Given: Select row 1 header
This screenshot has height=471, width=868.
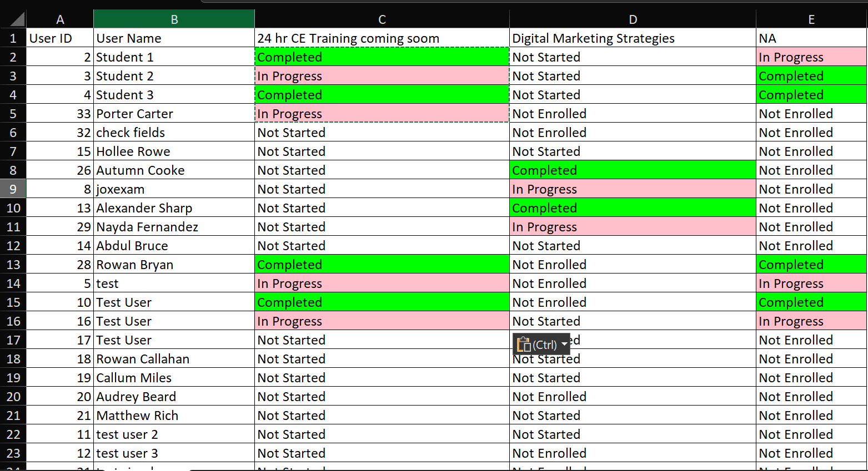Looking at the screenshot, I should coord(13,38).
